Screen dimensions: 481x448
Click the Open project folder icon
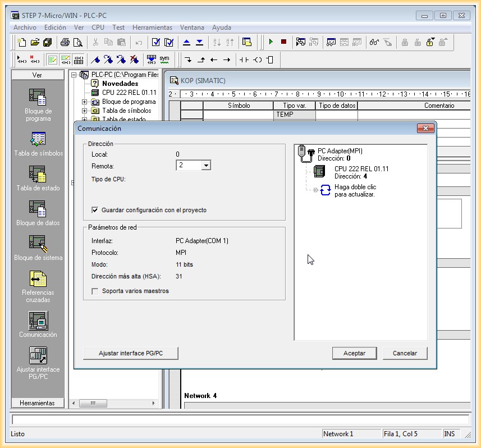(35, 42)
